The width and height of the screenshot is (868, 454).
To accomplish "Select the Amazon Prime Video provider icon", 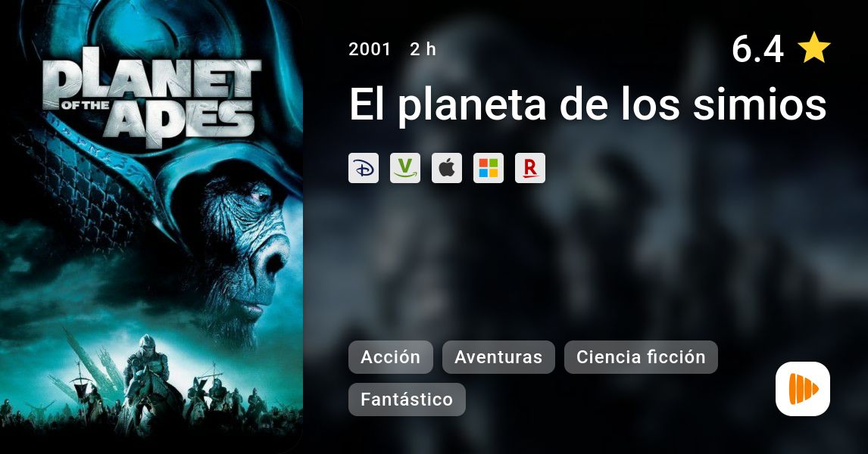I will 405,168.
